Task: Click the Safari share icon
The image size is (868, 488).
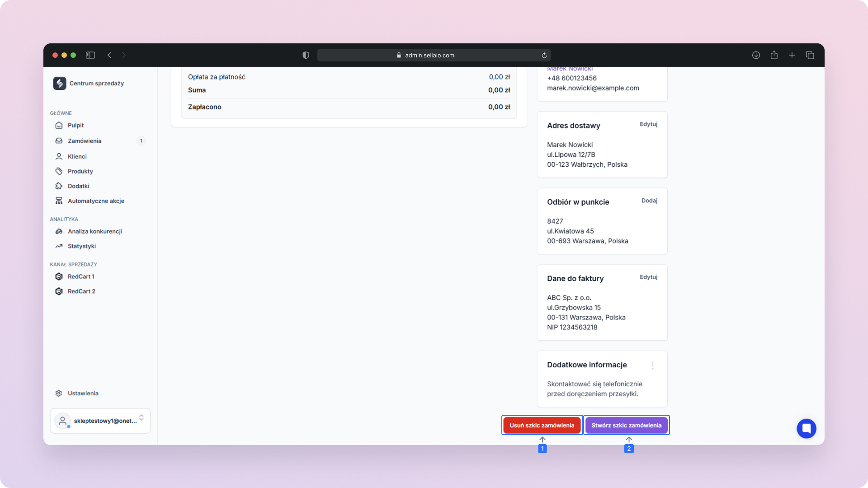Action: pos(774,55)
